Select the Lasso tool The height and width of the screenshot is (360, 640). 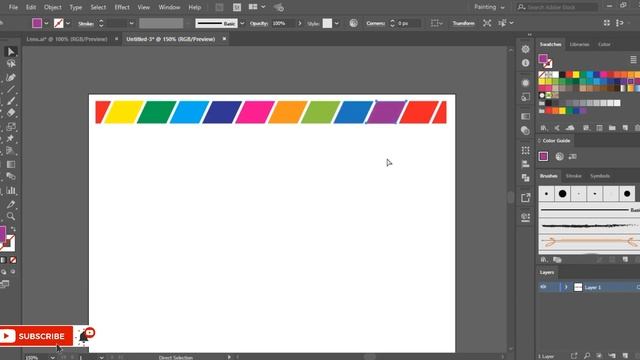(x=11, y=64)
